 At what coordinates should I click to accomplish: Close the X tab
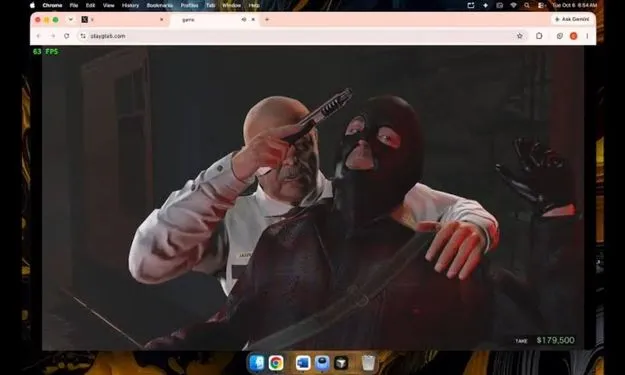click(x=161, y=20)
